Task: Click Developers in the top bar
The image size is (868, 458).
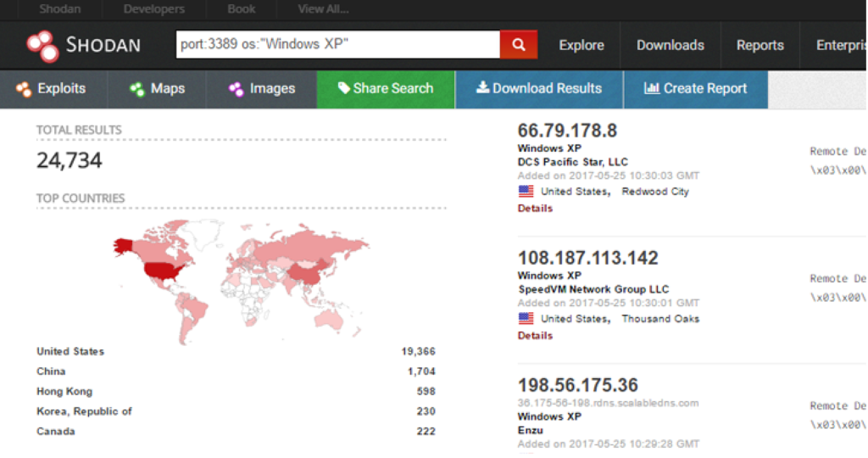Action: coord(154,9)
